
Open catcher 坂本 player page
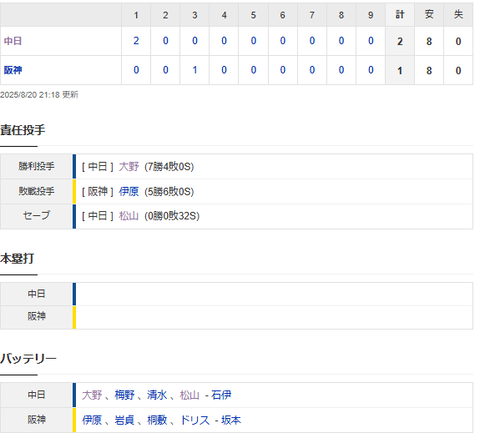coord(231,420)
